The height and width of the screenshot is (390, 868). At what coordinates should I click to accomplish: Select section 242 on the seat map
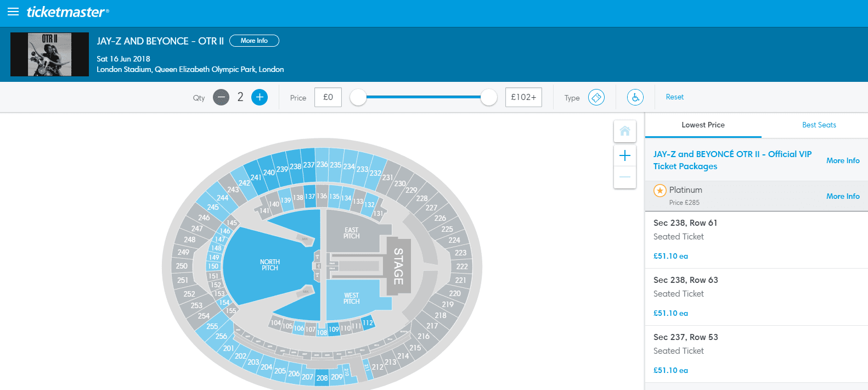(x=244, y=183)
